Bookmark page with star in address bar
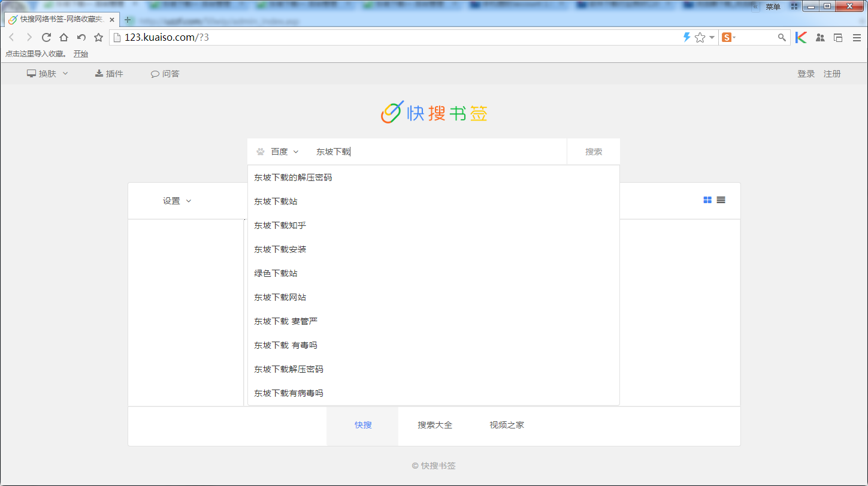The image size is (868, 486). pos(700,37)
